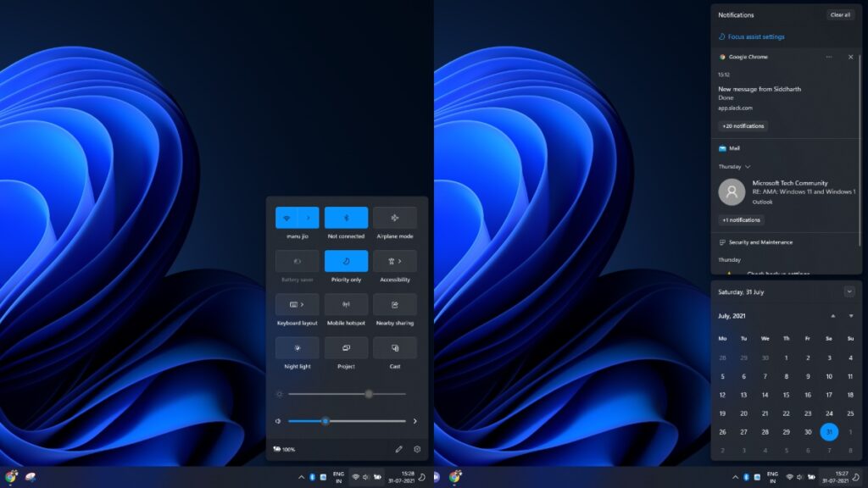Image resolution: width=868 pixels, height=488 pixels.
Task: Open the ENG IN language switcher
Action: [x=772, y=475]
